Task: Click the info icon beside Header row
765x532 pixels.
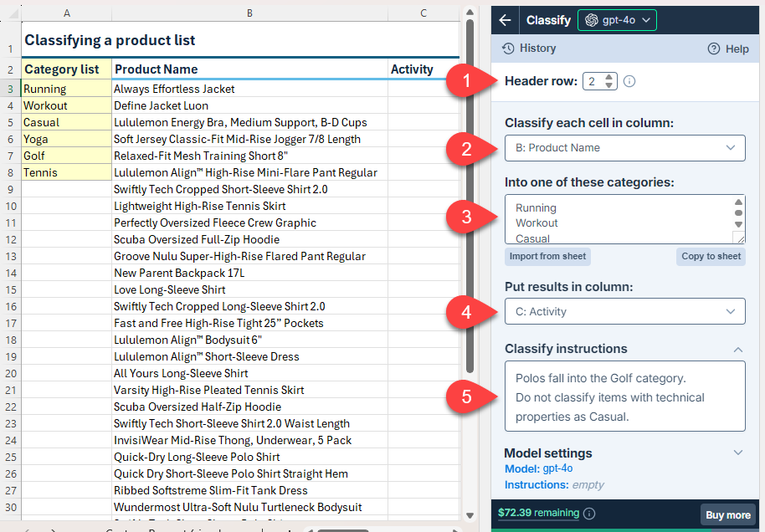Action: pos(629,80)
